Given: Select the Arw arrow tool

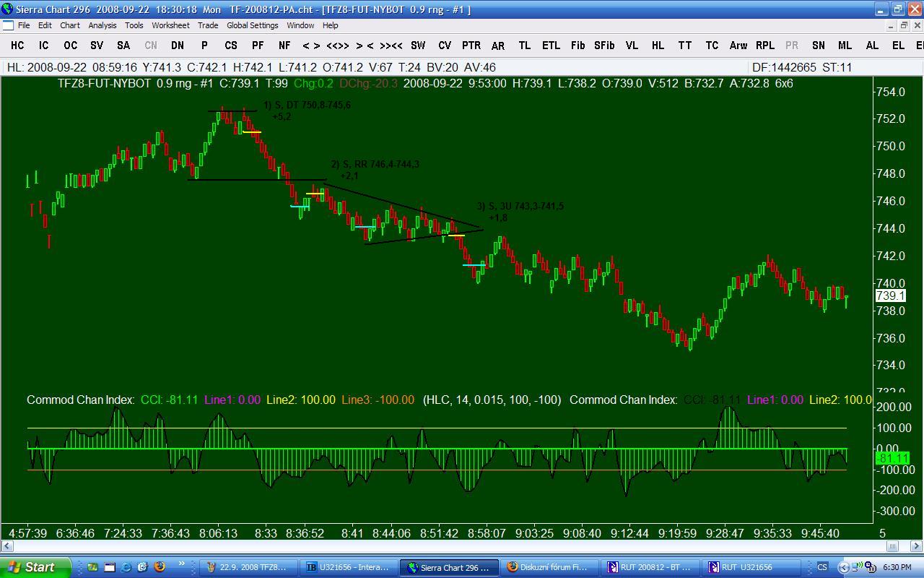Looking at the screenshot, I should tap(738, 46).
